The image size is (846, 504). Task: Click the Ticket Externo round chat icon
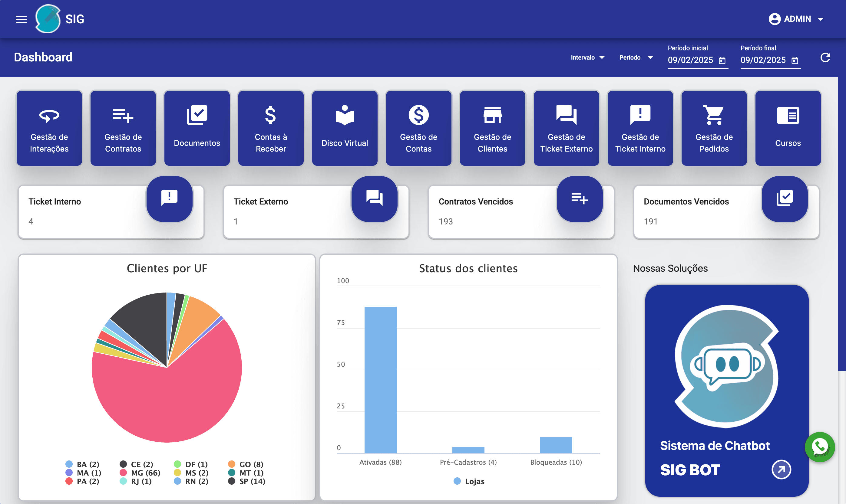click(374, 198)
